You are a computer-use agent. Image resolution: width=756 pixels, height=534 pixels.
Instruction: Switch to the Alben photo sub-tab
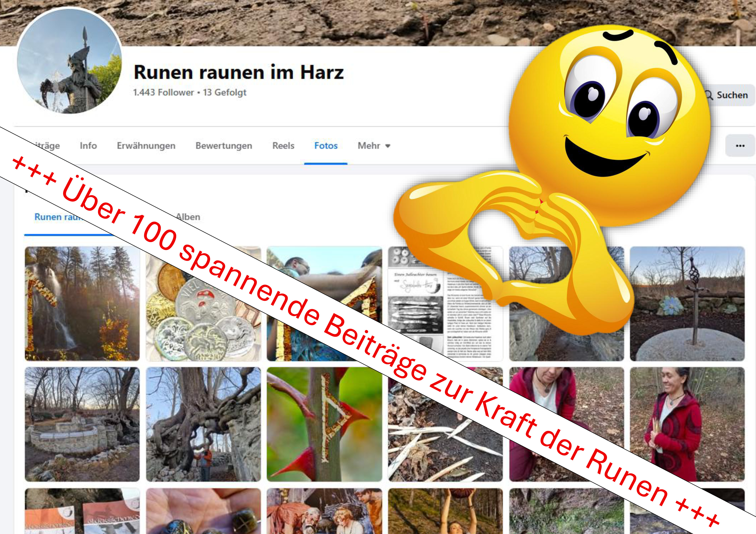pos(188,217)
